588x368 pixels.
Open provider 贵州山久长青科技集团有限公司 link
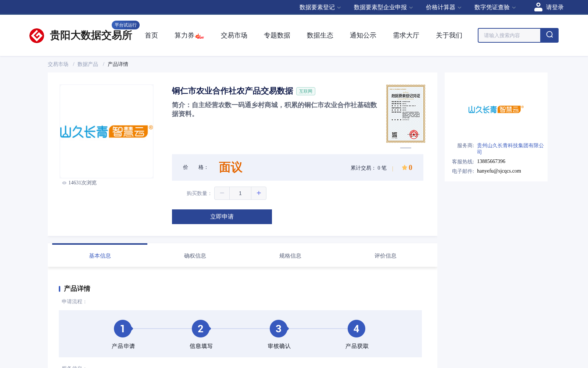click(x=510, y=149)
